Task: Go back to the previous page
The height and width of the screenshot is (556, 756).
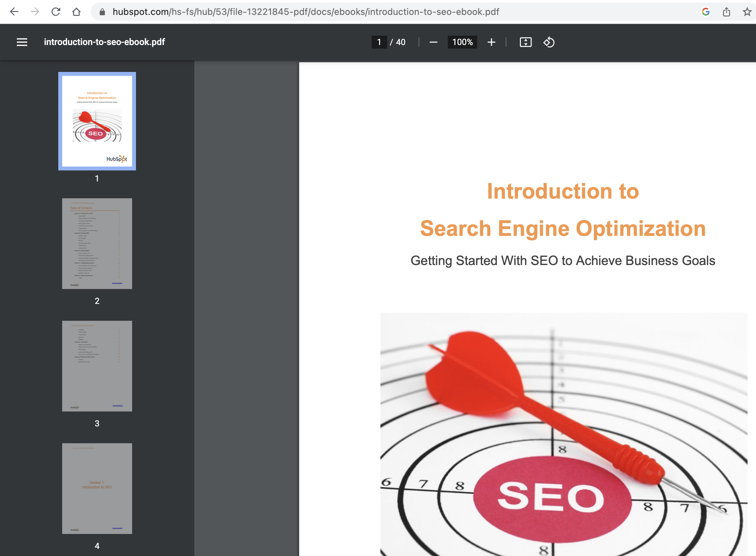Action: point(14,12)
